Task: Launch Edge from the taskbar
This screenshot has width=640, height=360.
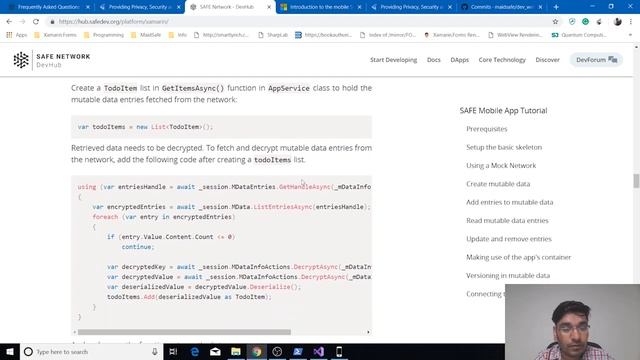Action: 195,351
